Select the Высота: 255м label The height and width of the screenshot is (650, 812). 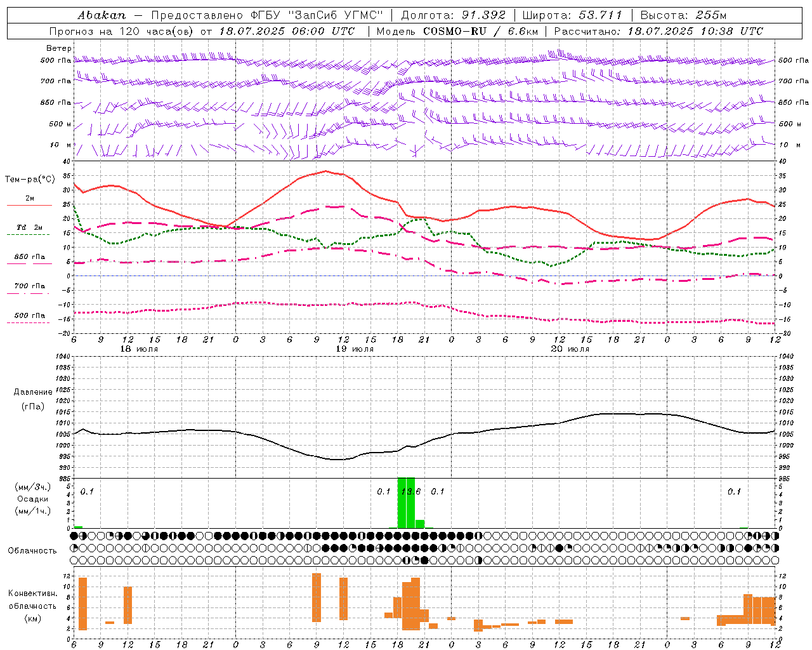coord(683,15)
